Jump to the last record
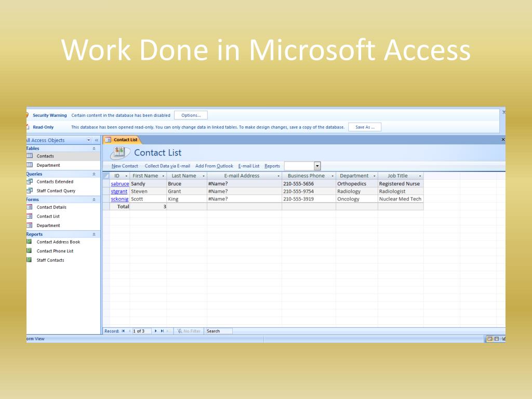The image size is (532, 399). (x=162, y=331)
